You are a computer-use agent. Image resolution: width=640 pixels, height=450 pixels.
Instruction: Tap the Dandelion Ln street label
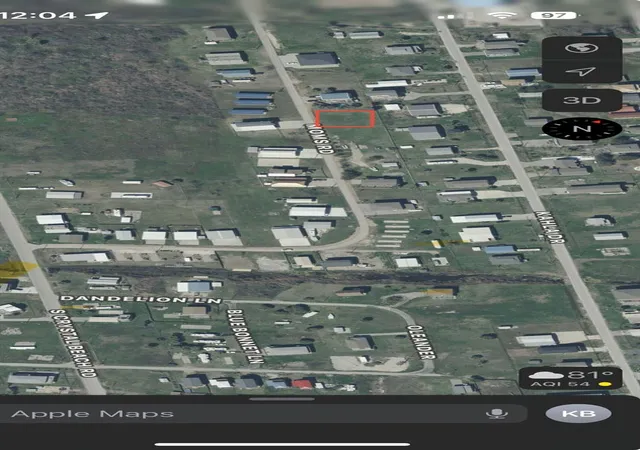click(x=141, y=299)
